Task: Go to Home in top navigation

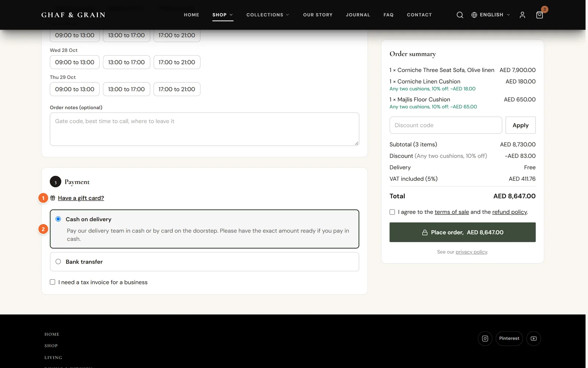Action: coord(191,15)
